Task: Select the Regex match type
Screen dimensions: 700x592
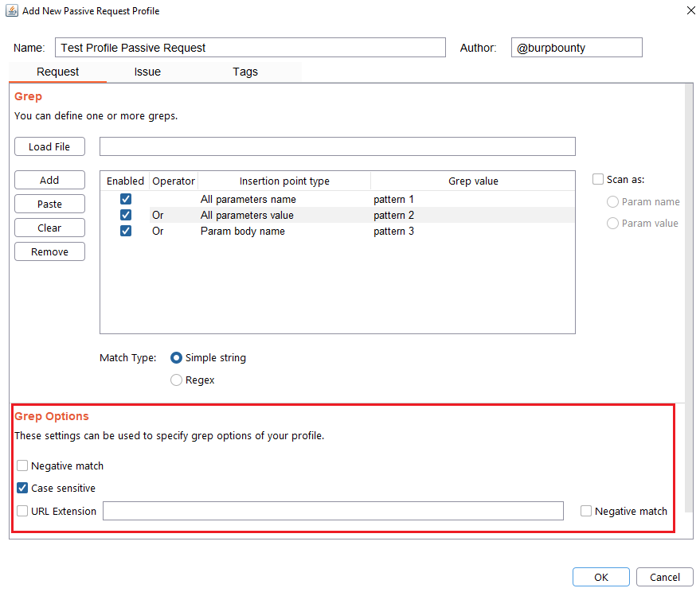Action: pyautogui.click(x=177, y=380)
